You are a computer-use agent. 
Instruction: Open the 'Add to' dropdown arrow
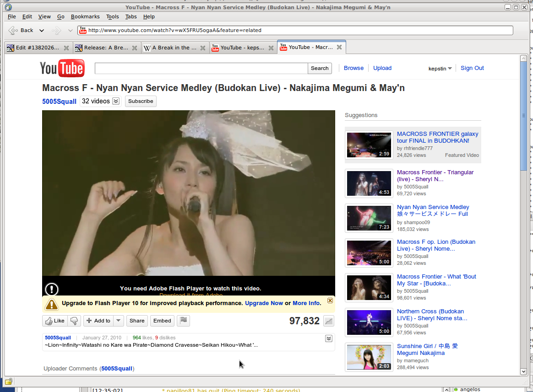click(118, 321)
